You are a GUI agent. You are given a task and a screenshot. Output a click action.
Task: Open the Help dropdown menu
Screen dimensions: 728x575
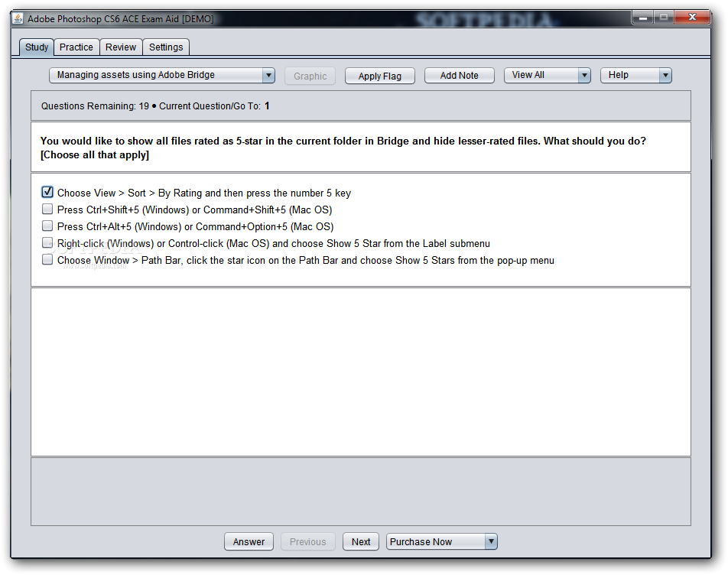point(635,75)
